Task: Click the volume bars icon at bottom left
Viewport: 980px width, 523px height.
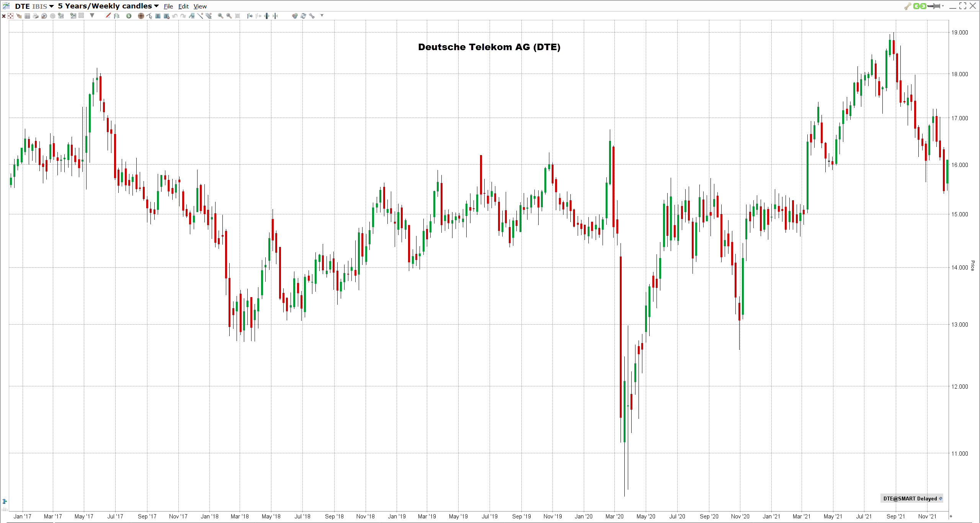Action: point(5,510)
